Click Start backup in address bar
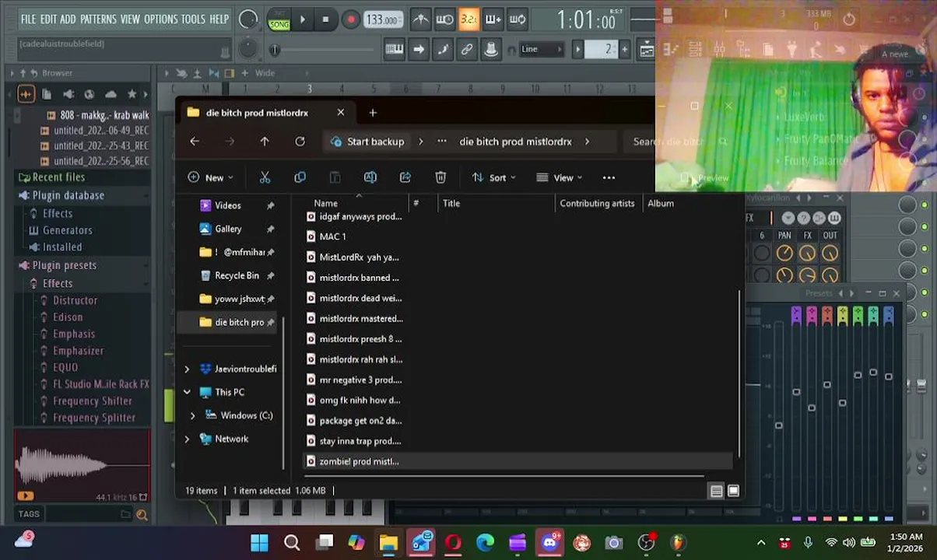Viewport: 937px width, 560px height. pyautogui.click(x=367, y=142)
